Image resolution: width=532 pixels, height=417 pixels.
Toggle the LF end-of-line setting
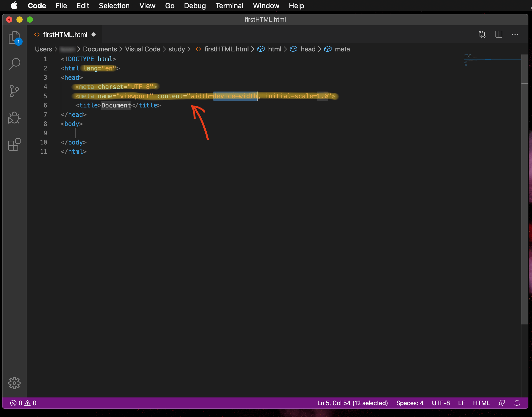click(461, 403)
